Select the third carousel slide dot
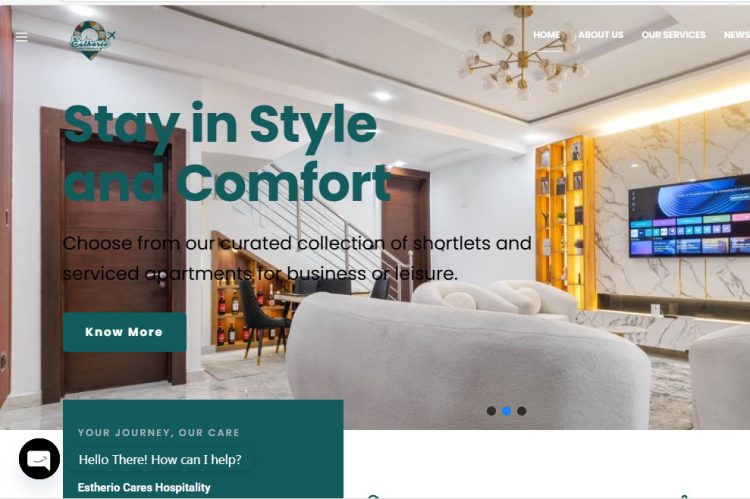750x499 pixels. [522, 411]
